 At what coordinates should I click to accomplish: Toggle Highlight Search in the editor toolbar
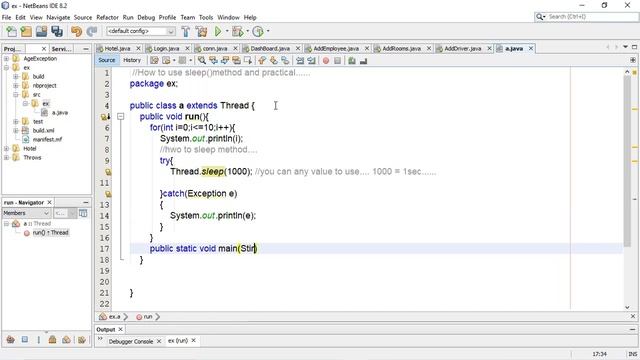click(236, 60)
